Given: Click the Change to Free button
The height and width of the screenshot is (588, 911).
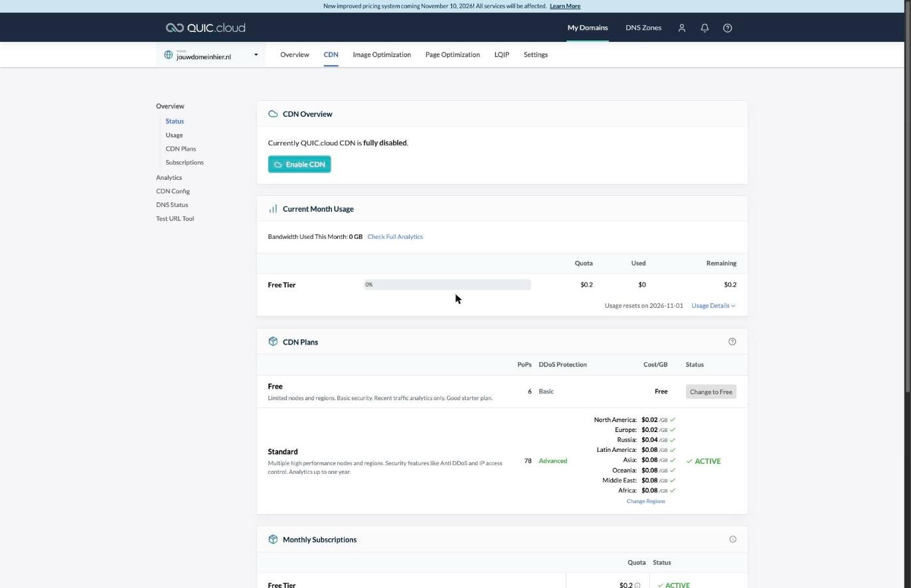Looking at the screenshot, I should pos(711,392).
